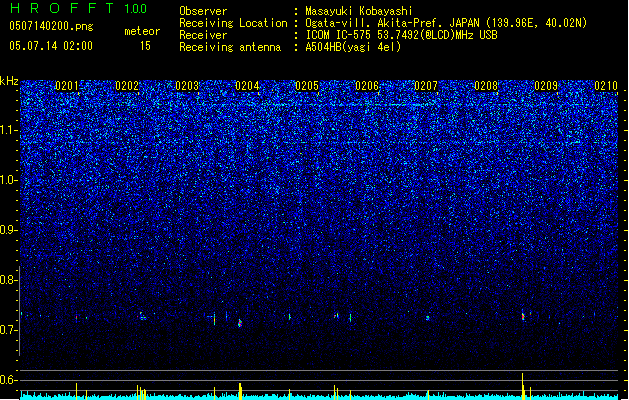This screenshot has width=629, height=400.
Task: Click the Receiving Location label
Action: click(233, 23)
